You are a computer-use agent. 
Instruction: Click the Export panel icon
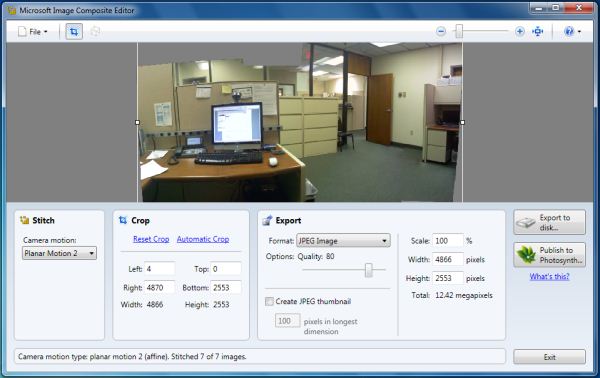coord(267,220)
